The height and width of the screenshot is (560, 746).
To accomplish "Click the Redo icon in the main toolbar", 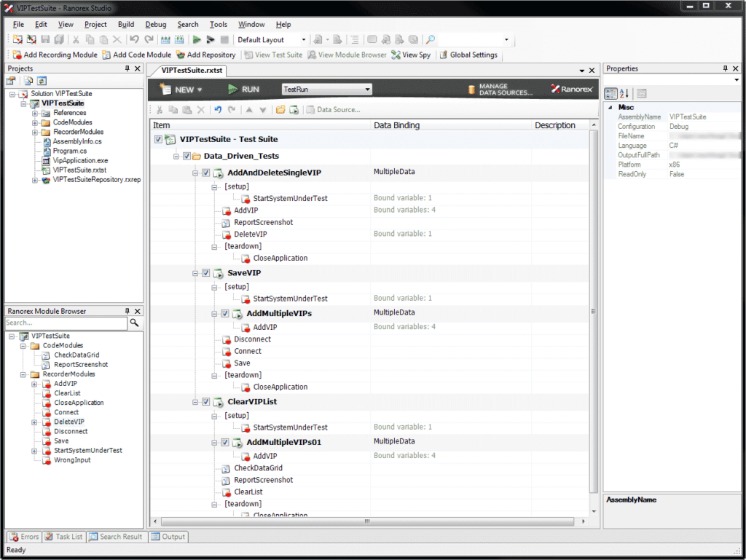I will tap(149, 39).
